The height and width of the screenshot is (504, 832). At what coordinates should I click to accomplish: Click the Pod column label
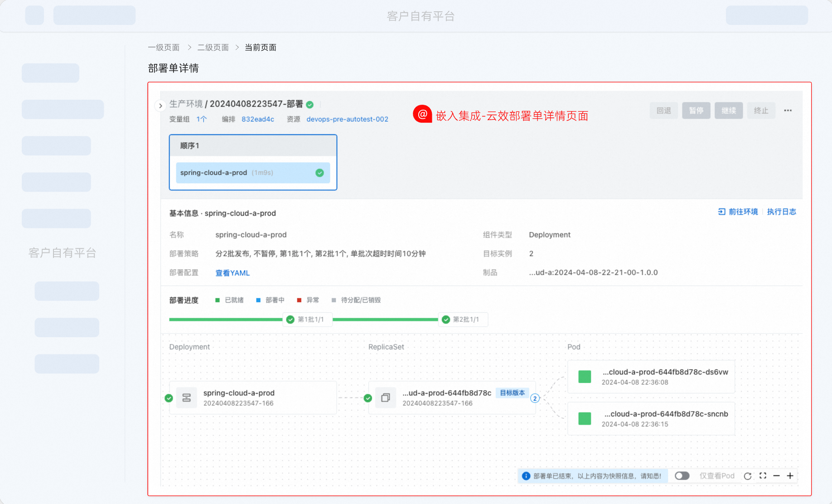click(x=574, y=347)
